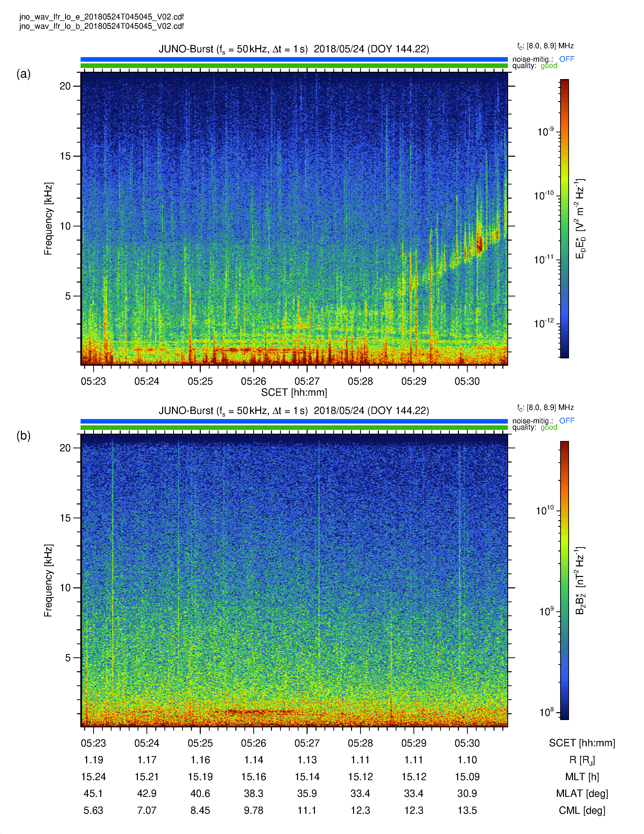Click the CML value 13.5
The width and height of the screenshot is (644, 834).
pos(467,810)
